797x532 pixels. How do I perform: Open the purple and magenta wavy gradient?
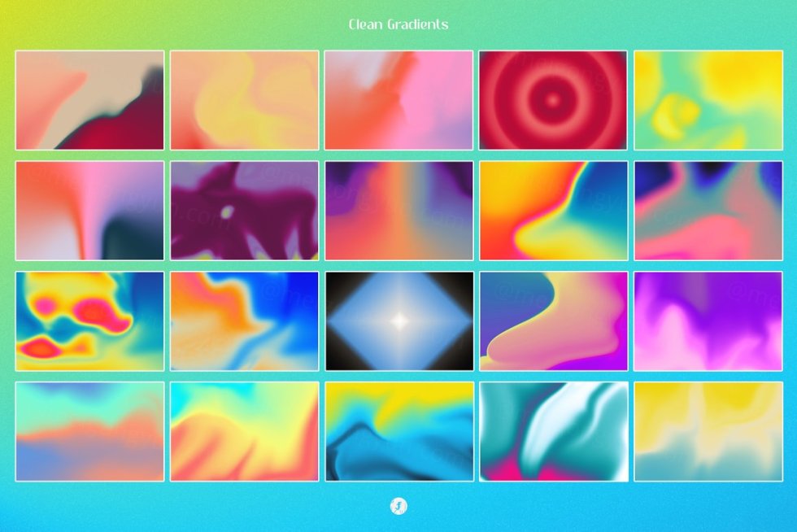[x=708, y=321]
